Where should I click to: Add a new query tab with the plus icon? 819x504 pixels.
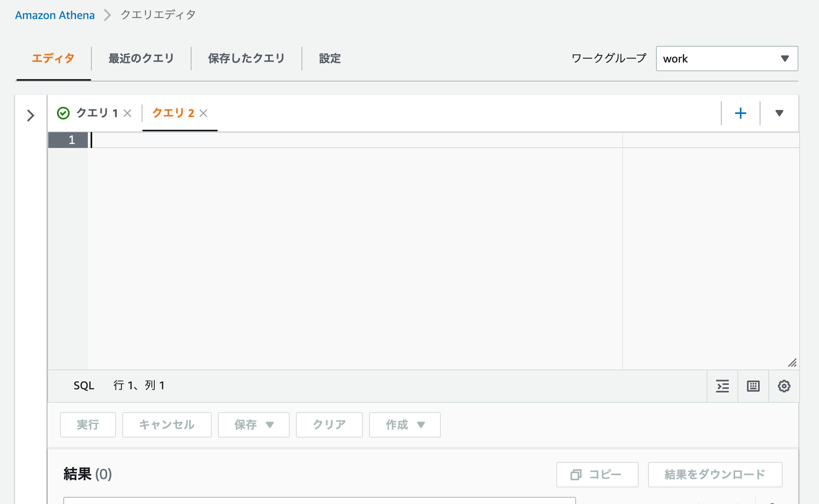click(x=740, y=113)
